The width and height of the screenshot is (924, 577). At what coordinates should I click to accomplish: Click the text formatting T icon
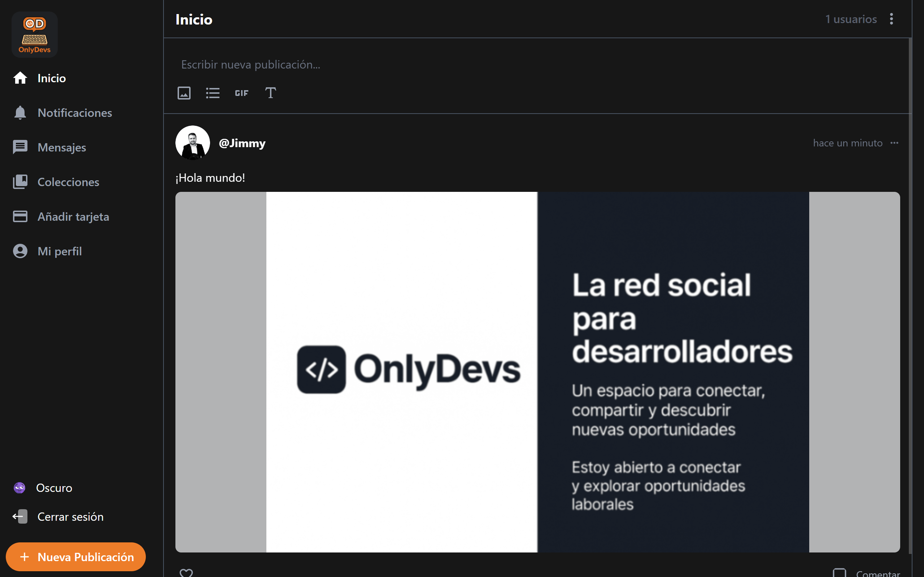pos(270,93)
